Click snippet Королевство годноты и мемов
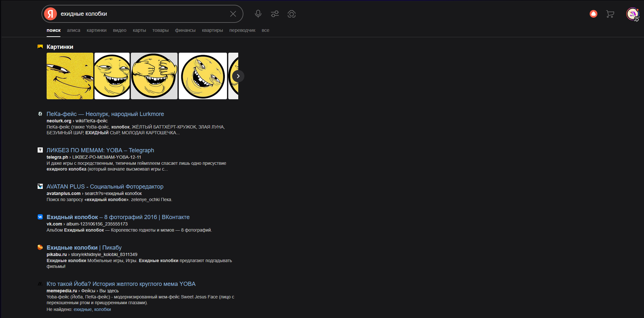This screenshot has height=318, width=644. point(129,230)
